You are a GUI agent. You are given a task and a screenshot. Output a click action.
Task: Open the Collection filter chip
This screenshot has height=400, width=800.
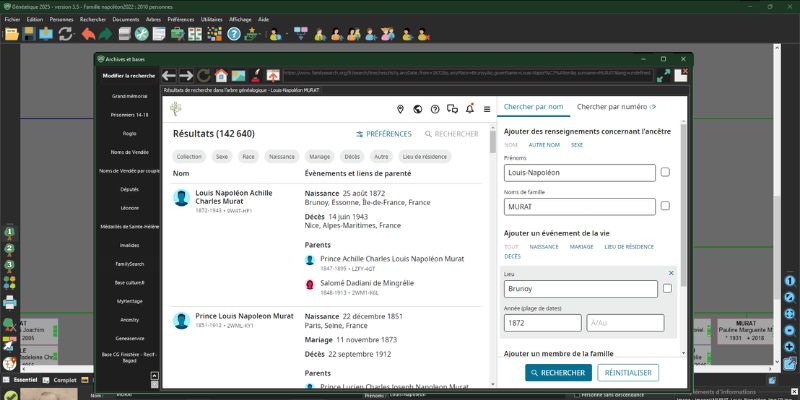point(189,157)
